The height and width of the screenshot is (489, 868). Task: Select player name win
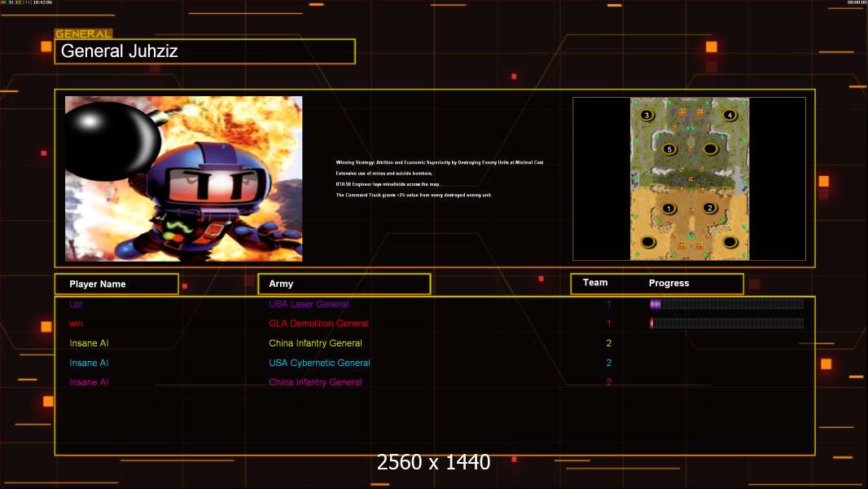(76, 324)
